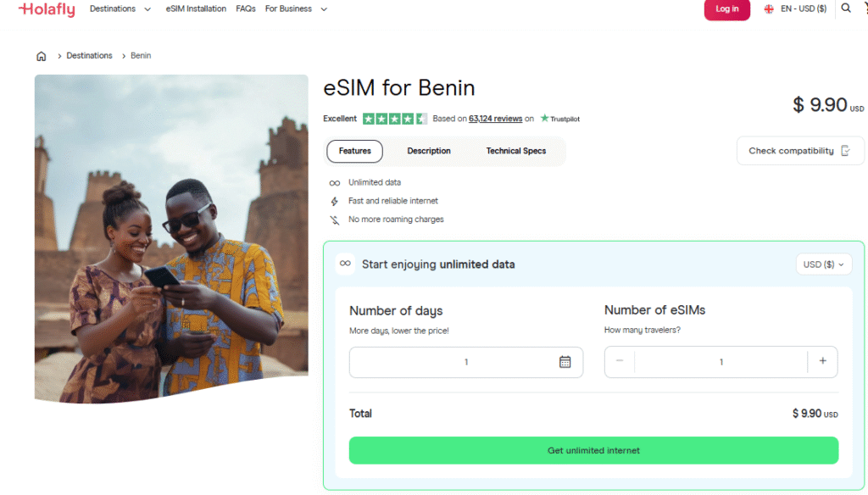The height and width of the screenshot is (495, 868).
Task: Select the Features tab
Action: coord(354,151)
